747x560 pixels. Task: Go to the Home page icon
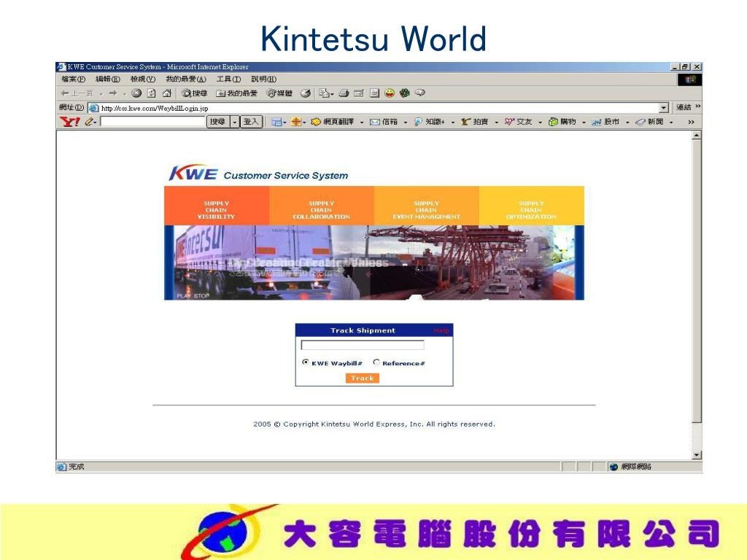167,93
